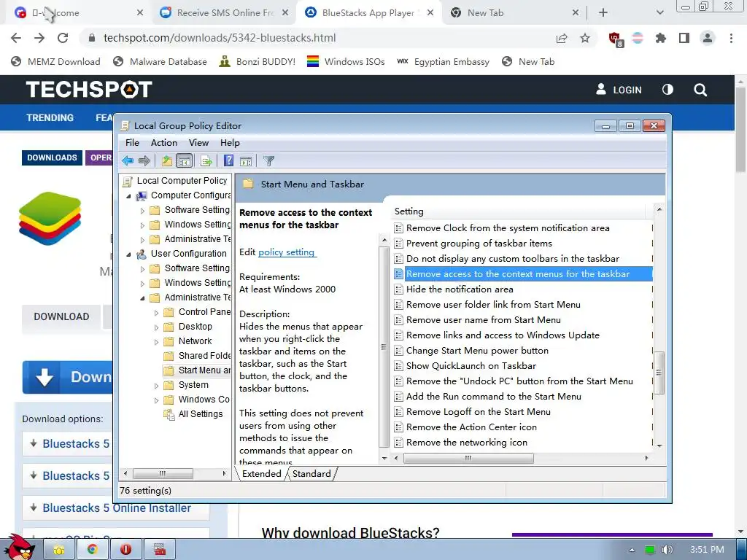Click TechSpot LOGIN button
This screenshot has width=747, height=560.
[619, 90]
